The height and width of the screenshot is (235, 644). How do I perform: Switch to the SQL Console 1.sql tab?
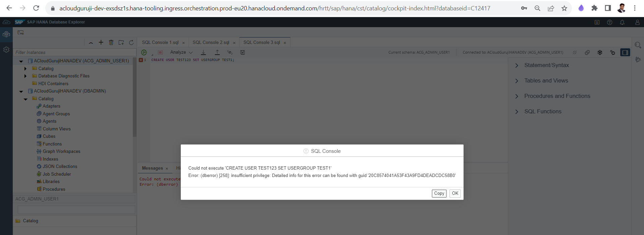(x=160, y=42)
